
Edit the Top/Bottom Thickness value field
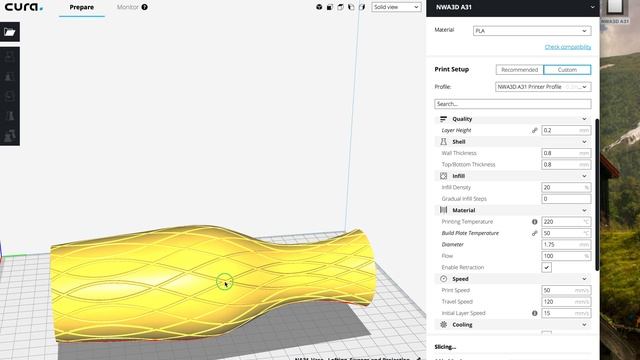(566, 164)
